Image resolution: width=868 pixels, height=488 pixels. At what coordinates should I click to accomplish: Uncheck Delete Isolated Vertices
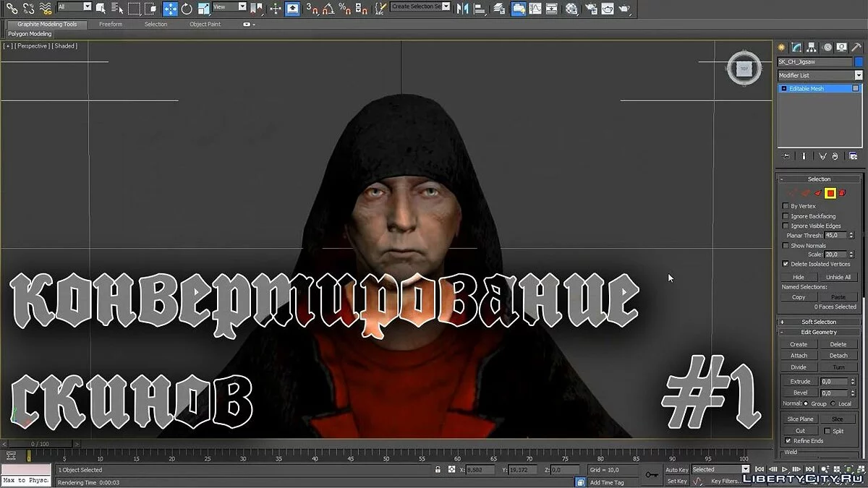(786, 264)
